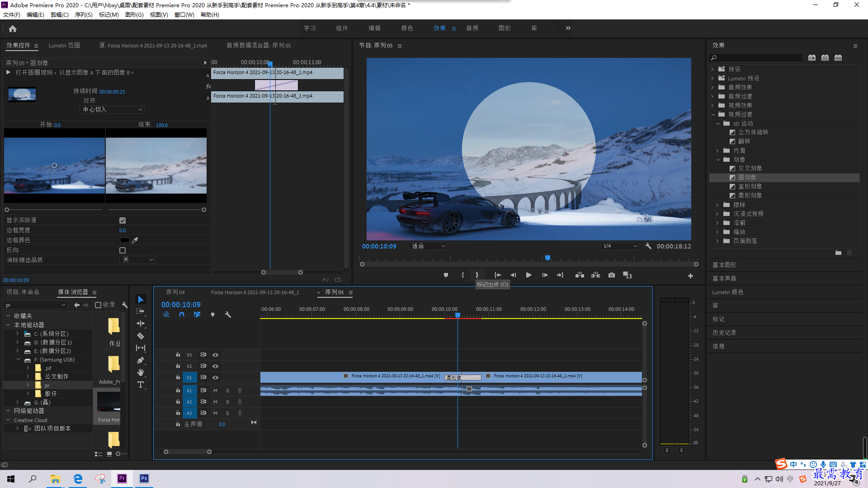Switch to the 编辑 workspace
The height and width of the screenshot is (488, 868).
pos(374,28)
